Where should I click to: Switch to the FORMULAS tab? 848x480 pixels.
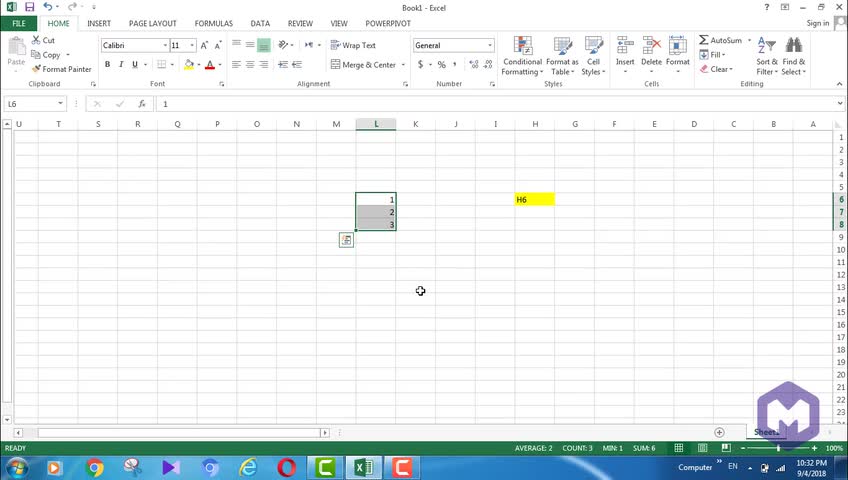214,23
